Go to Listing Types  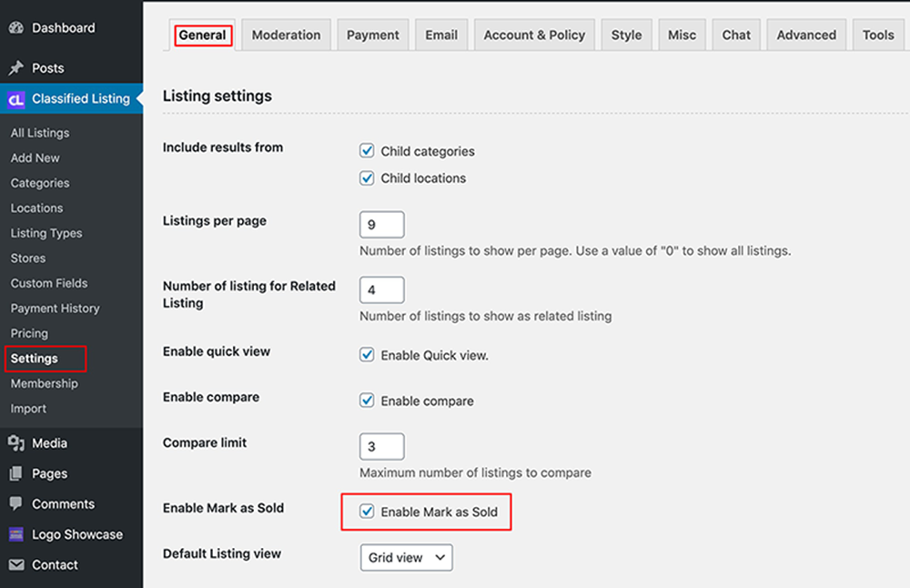(45, 233)
